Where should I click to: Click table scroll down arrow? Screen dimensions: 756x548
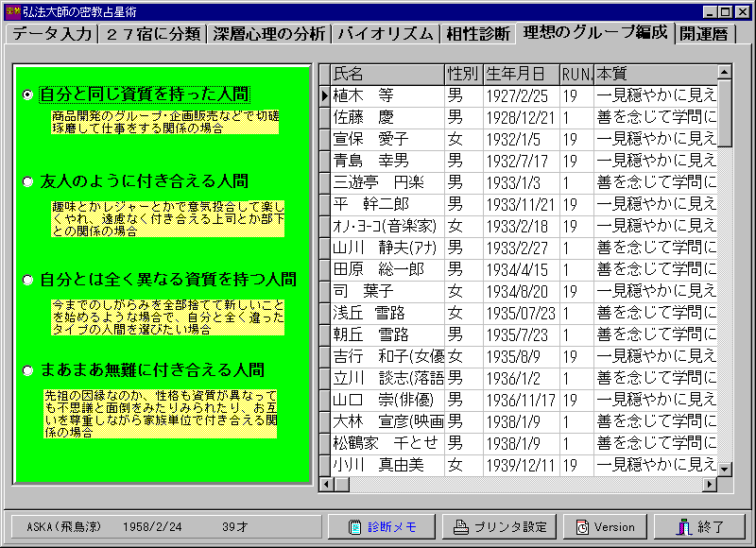tap(724, 469)
